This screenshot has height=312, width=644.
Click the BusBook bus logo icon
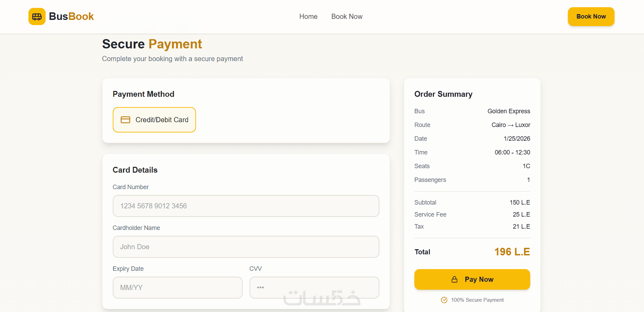coord(37,16)
